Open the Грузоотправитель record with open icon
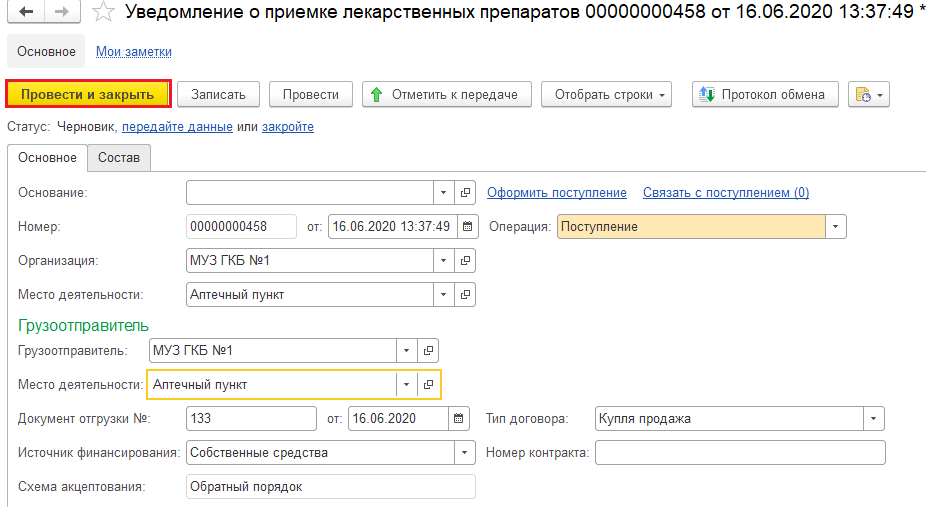The height and width of the screenshot is (507, 926). click(x=428, y=351)
